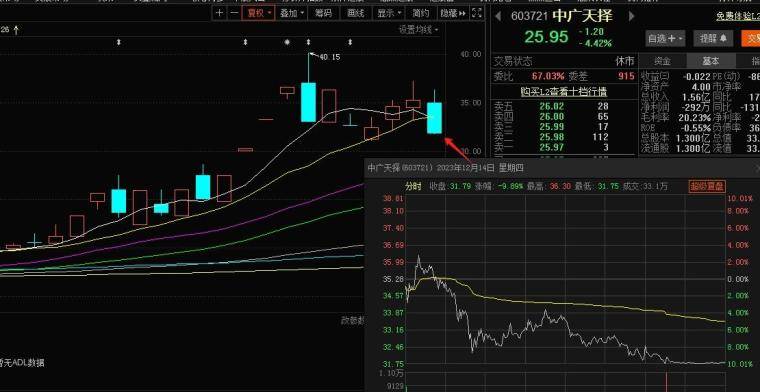Open the 叠加 overlay dropdown
Screen dimensions: 760x392
pyautogui.click(x=293, y=13)
